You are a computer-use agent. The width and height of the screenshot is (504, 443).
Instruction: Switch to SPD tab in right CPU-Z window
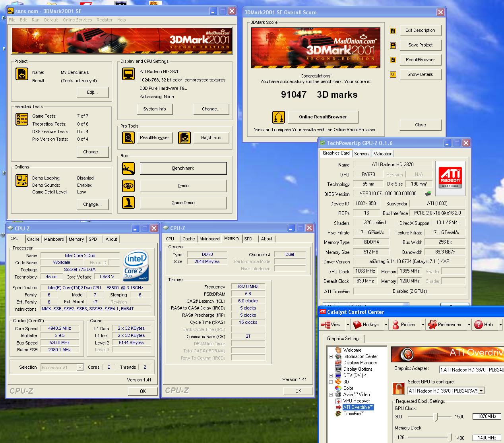(248, 239)
